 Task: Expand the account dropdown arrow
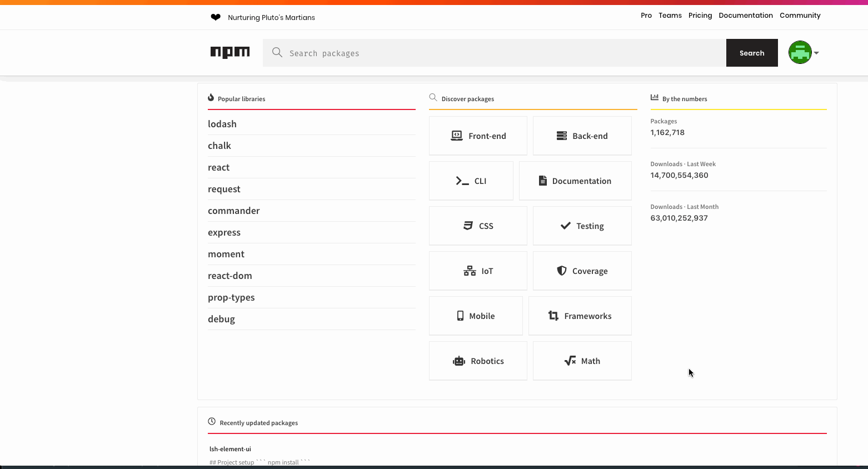816,53
